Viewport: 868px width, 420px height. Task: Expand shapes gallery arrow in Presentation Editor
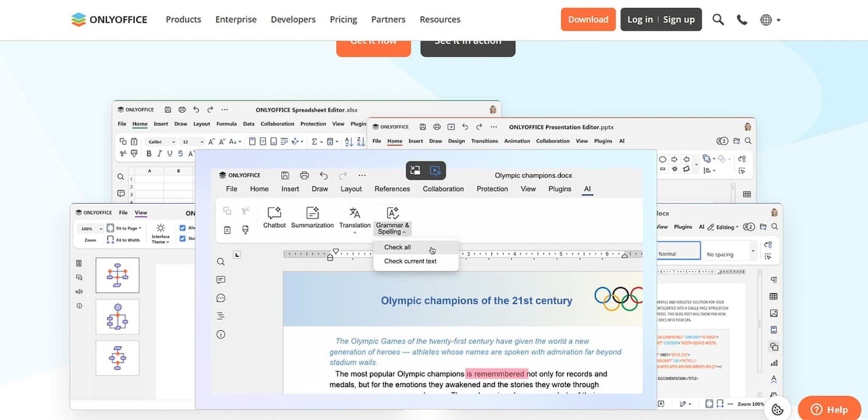(x=696, y=164)
